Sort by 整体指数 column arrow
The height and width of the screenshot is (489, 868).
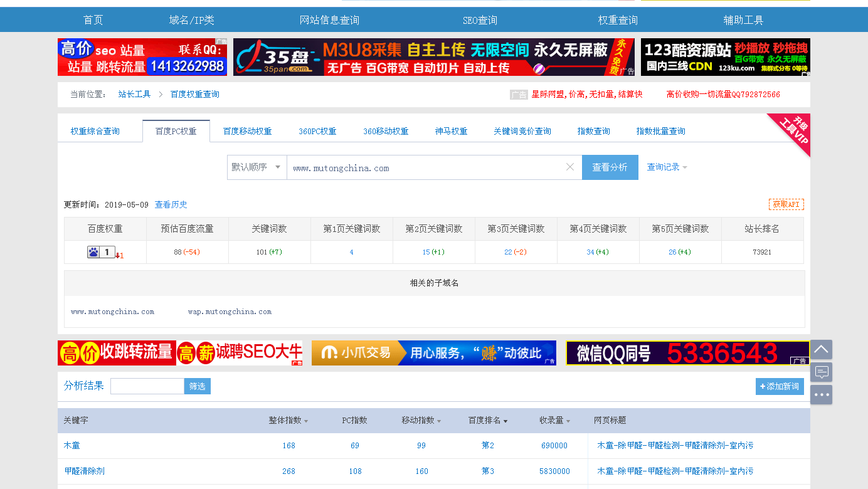[x=306, y=421]
